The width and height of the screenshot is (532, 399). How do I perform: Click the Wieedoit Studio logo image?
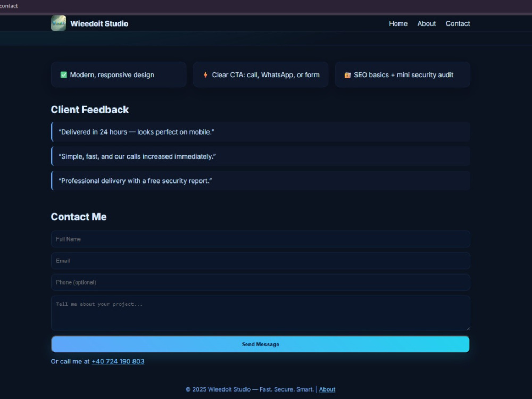point(59,23)
